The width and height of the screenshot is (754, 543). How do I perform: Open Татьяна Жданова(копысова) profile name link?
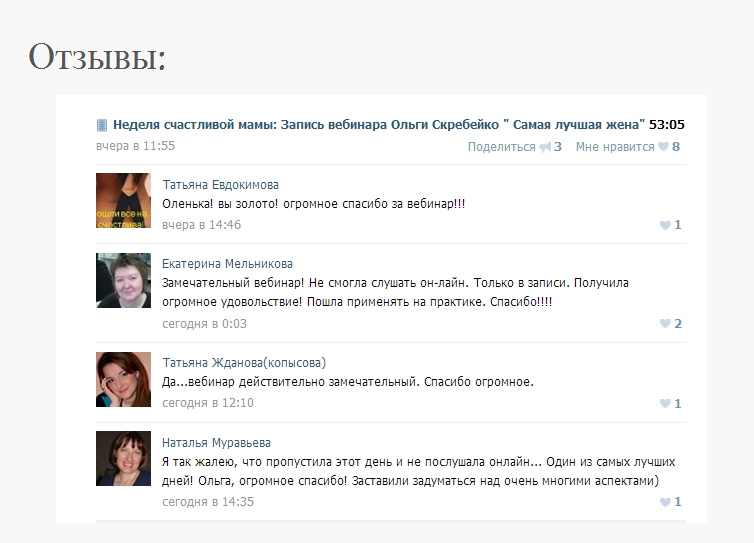tap(244, 363)
